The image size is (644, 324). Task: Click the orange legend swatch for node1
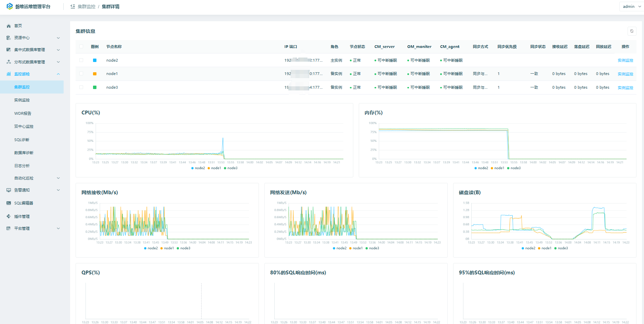tap(95, 74)
